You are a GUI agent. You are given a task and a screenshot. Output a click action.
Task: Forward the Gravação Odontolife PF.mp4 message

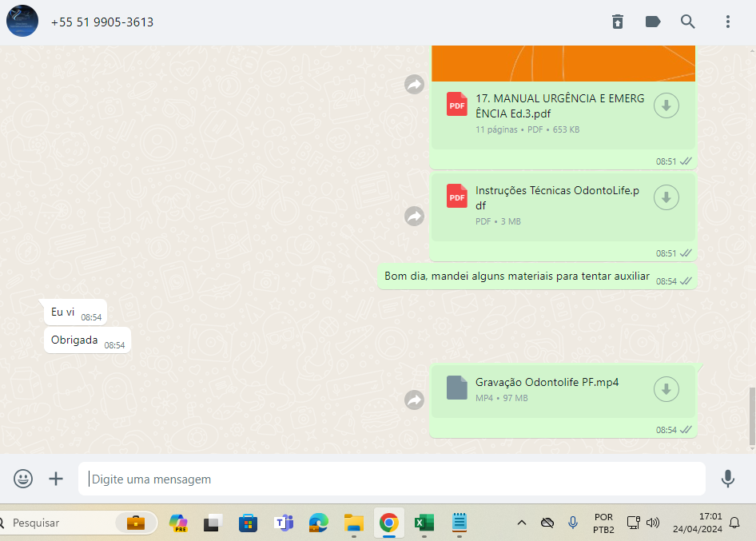pyautogui.click(x=414, y=400)
